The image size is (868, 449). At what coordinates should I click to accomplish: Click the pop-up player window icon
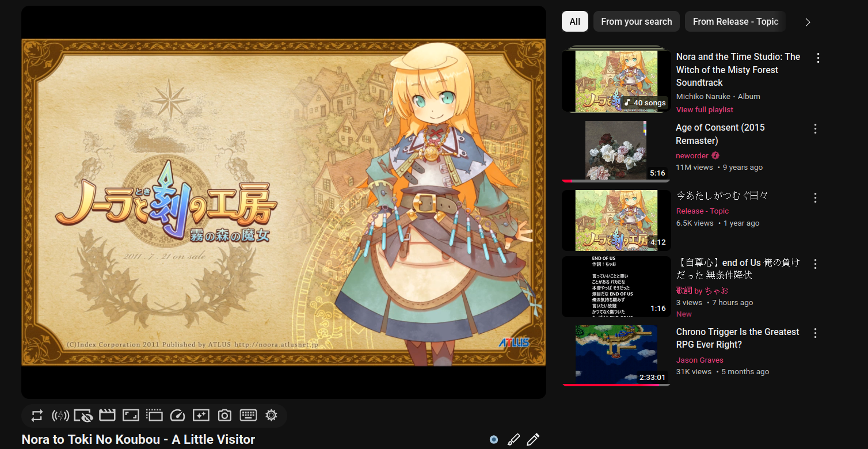pos(154,415)
